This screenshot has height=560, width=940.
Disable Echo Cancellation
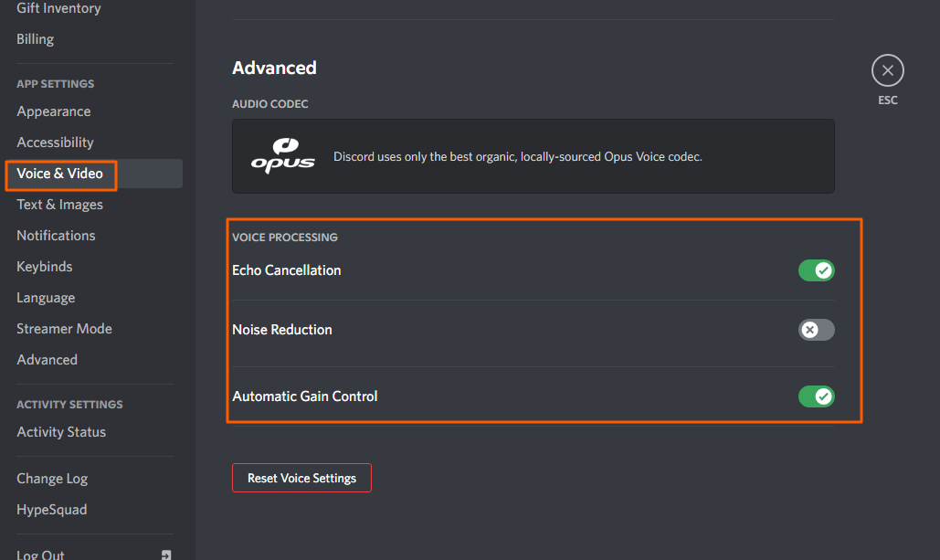pyautogui.click(x=816, y=270)
